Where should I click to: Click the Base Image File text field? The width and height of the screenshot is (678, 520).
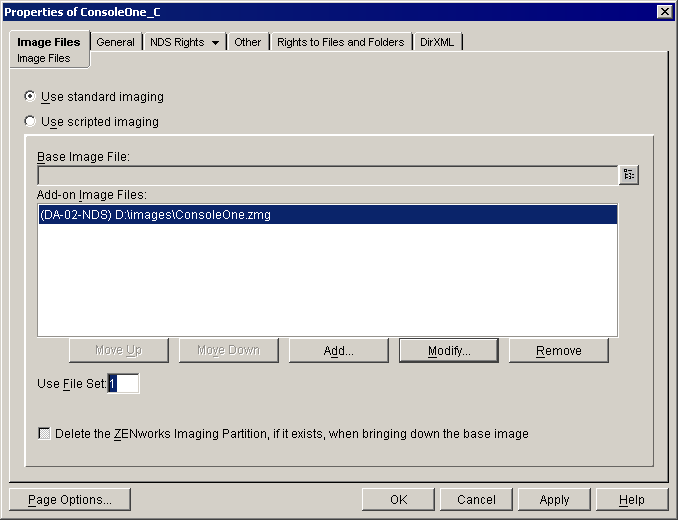pos(328,175)
